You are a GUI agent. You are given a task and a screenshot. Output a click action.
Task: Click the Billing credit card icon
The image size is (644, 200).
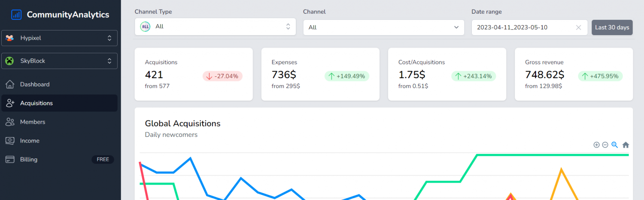[x=10, y=159]
